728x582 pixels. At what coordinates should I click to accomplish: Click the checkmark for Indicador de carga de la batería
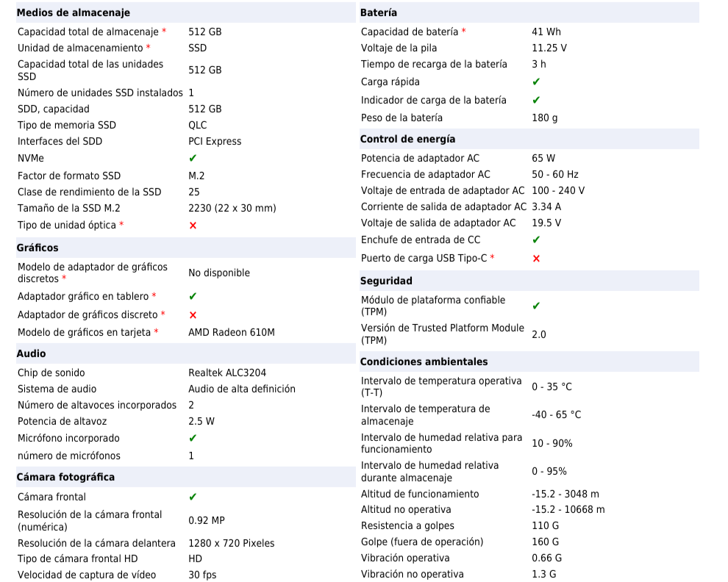pyautogui.click(x=536, y=100)
